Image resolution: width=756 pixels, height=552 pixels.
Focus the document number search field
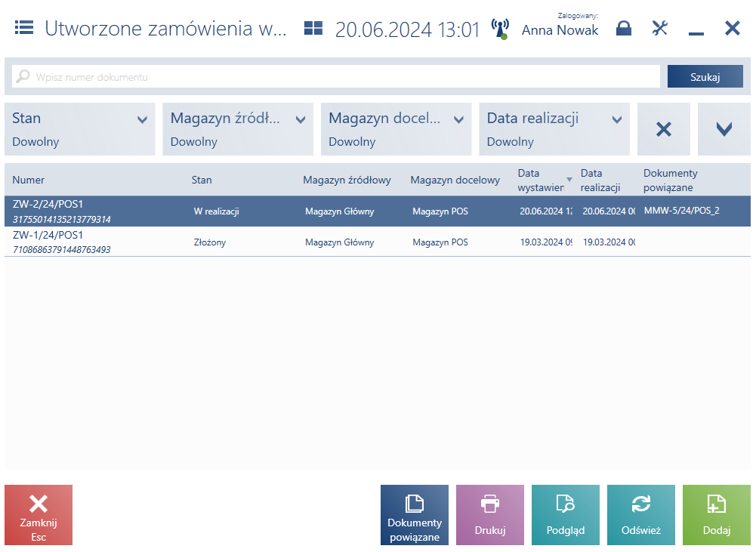pyautogui.click(x=336, y=77)
